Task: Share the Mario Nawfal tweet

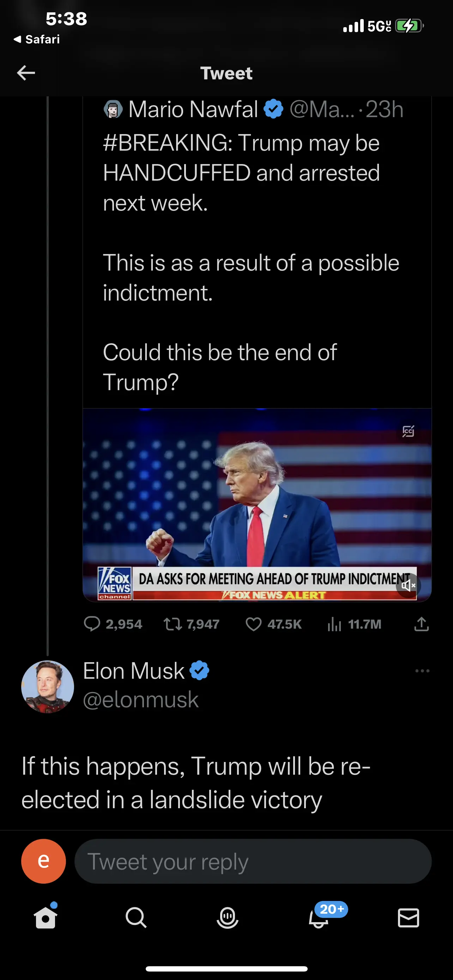Action: 422,624
